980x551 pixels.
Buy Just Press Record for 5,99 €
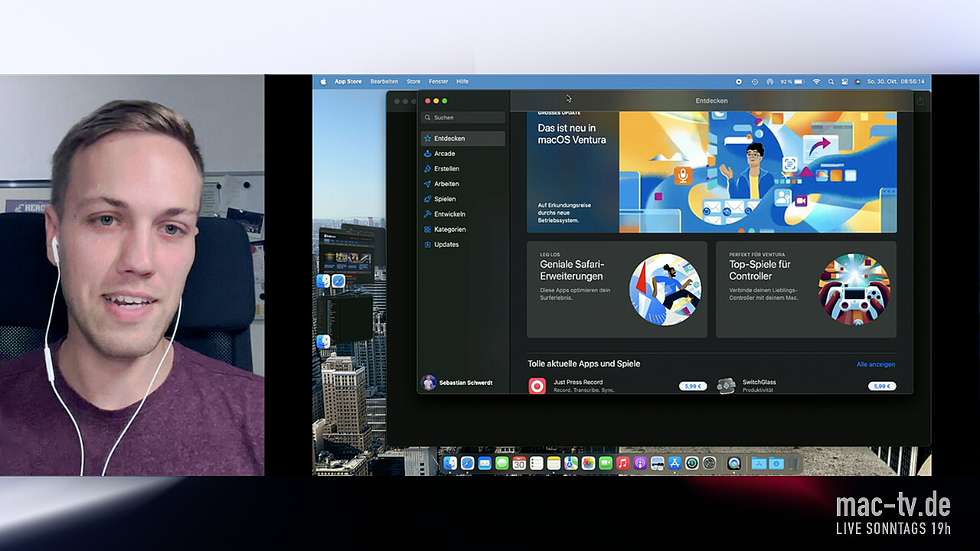692,386
